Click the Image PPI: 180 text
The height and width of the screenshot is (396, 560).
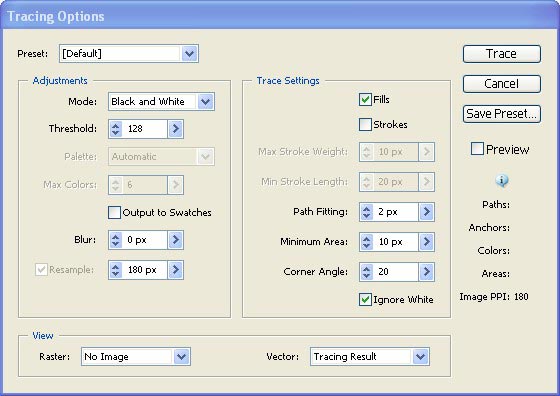494,297
